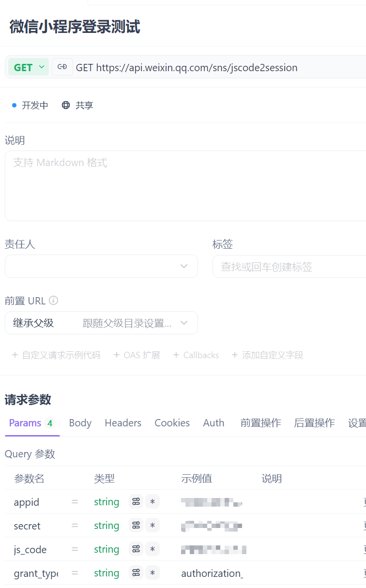The width and height of the screenshot is (366, 588).
Task: Click the 标签 search input
Action: 289,266
